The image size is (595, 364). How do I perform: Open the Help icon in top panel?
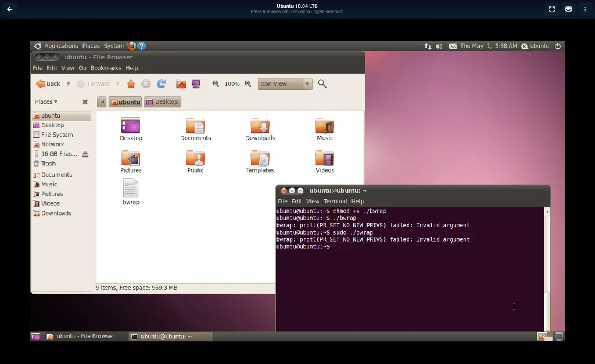142,46
